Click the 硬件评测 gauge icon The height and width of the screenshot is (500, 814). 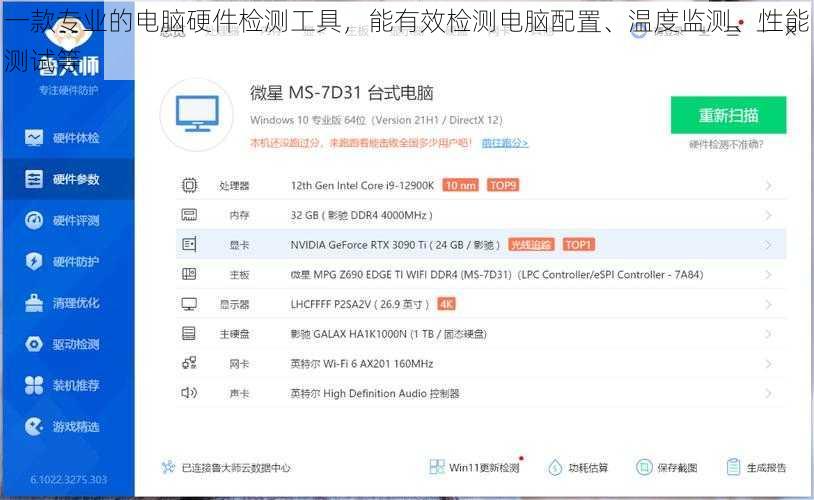34,220
